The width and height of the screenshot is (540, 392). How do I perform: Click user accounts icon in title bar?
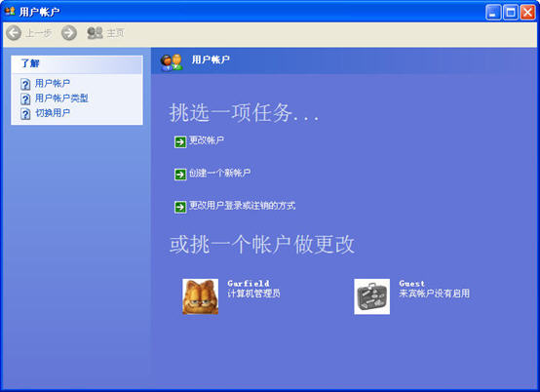10,11
